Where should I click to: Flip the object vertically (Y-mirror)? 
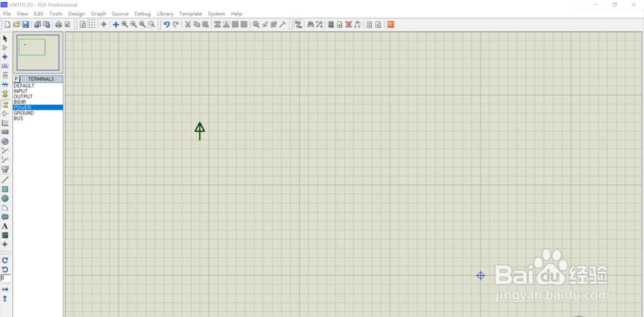tap(5, 299)
